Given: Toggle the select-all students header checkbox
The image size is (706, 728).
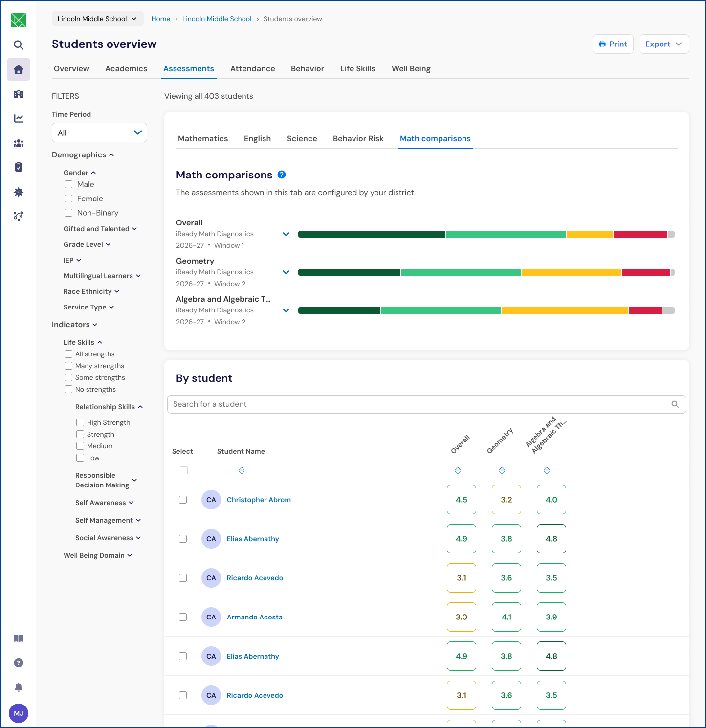Looking at the screenshot, I should [184, 470].
